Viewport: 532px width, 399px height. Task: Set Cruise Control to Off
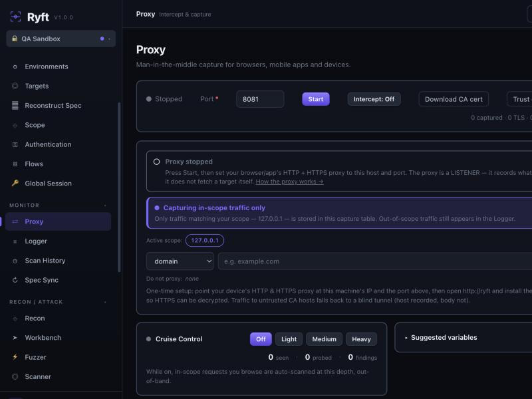click(261, 339)
